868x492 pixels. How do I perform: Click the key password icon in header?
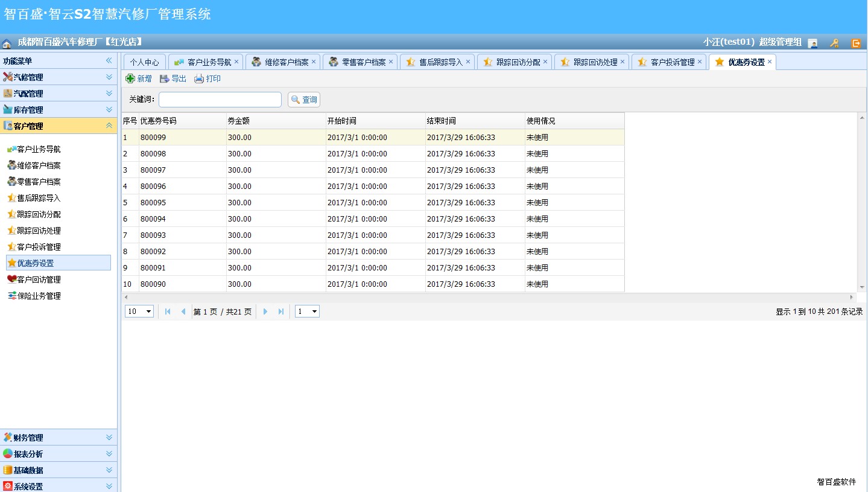tap(835, 43)
